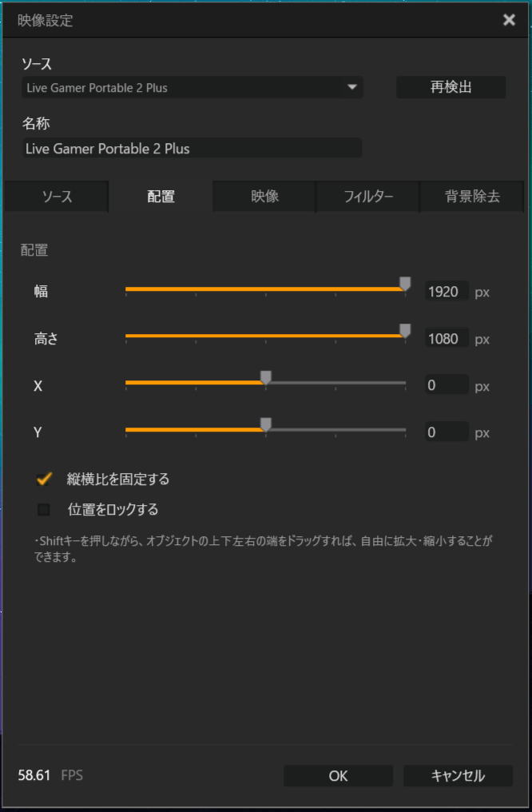Close the 映像設定 dialog with X
The height and width of the screenshot is (812, 532).
[509, 20]
